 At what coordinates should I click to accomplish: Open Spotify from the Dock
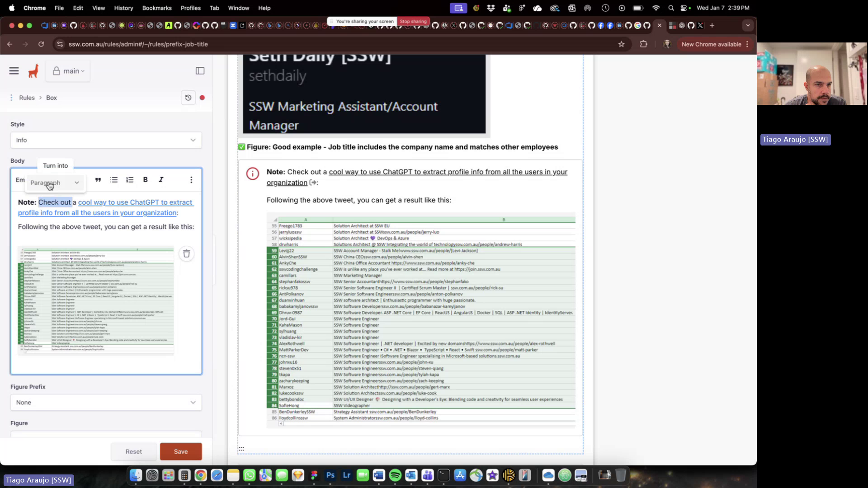395,475
